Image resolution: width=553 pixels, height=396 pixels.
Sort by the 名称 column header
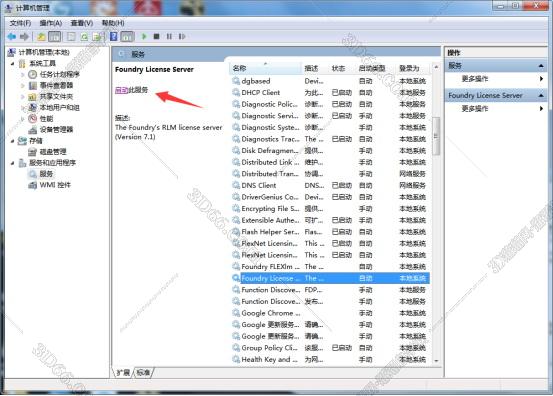click(265, 68)
